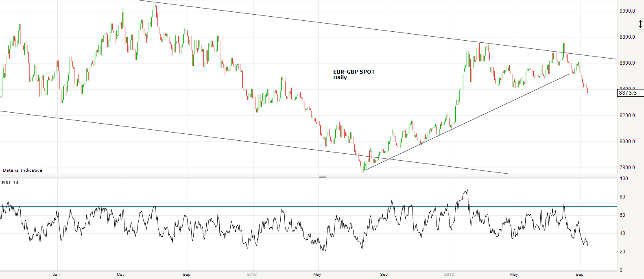The width and height of the screenshot is (644, 279).
Task: Click the 2013 marker on time axis
Action: pyautogui.click(x=449, y=275)
